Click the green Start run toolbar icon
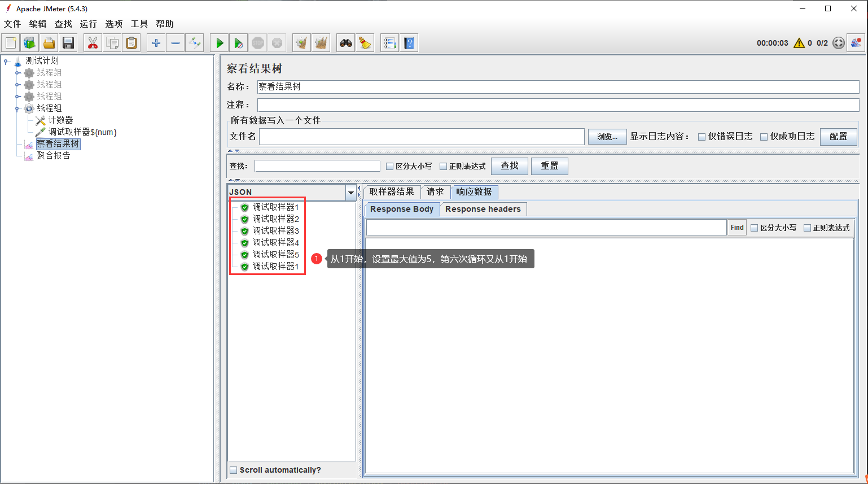868x484 pixels. click(220, 43)
